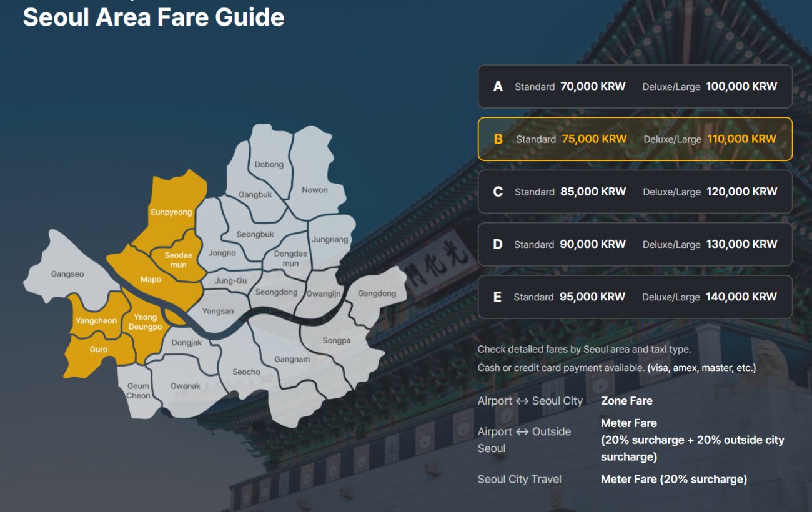Click Seoul City Travel label
This screenshot has width=812, height=512.
[x=520, y=479]
